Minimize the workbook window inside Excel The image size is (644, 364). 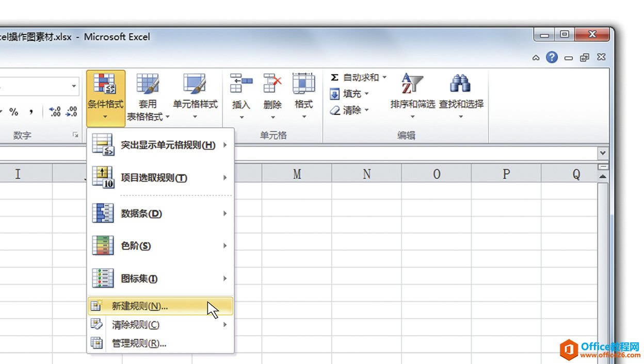point(569,58)
